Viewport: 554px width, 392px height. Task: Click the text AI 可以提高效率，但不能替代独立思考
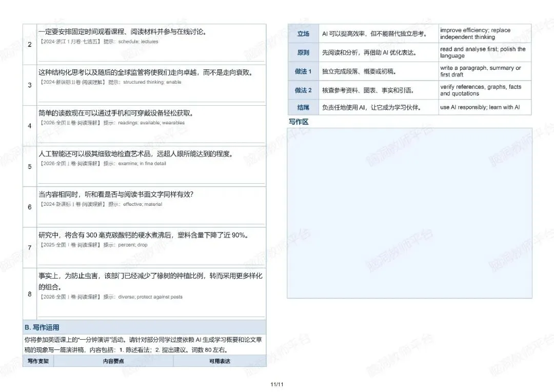point(375,34)
